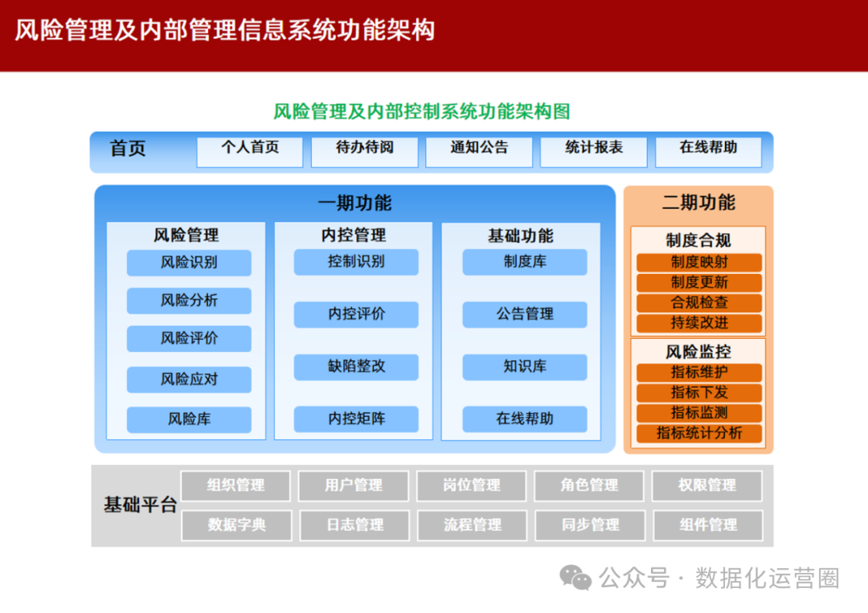
Task: Select the 一期功能 heading
Action: (x=354, y=203)
